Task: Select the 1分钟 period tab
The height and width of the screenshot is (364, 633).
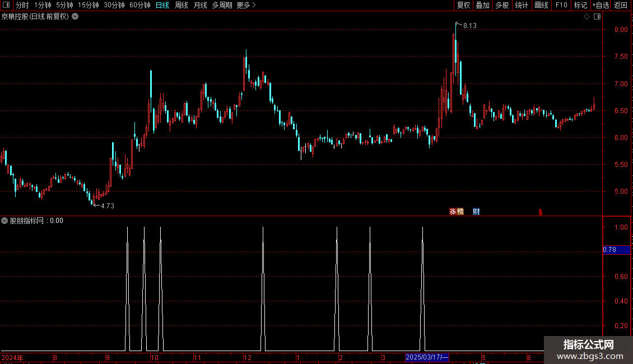Action: click(43, 5)
